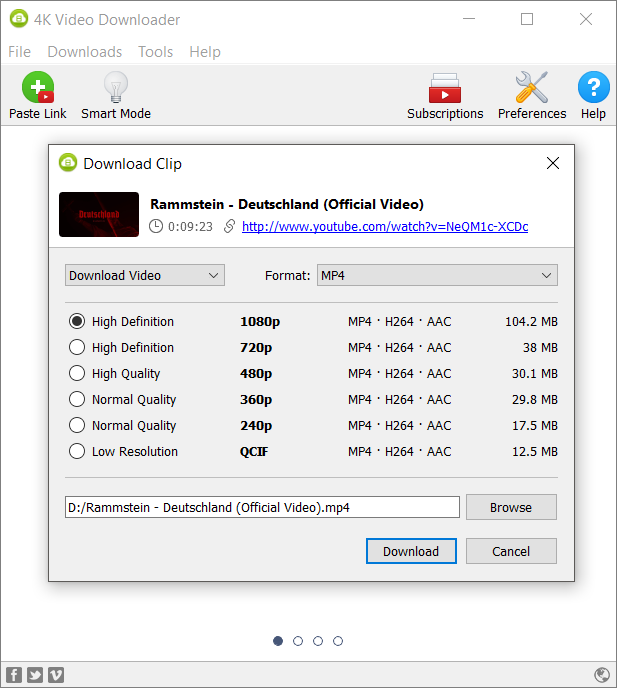Image resolution: width=617 pixels, height=688 pixels.
Task: Open the Twitter icon in status bar
Action: point(35,675)
